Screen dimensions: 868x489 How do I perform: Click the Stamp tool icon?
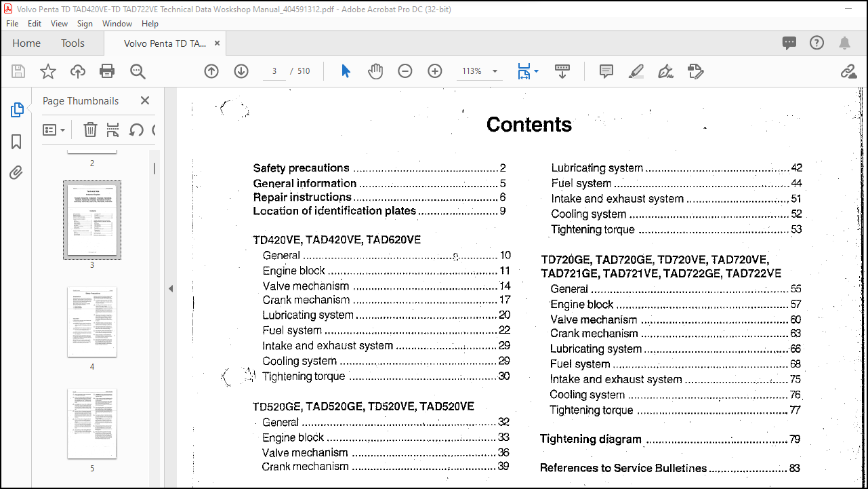point(695,71)
